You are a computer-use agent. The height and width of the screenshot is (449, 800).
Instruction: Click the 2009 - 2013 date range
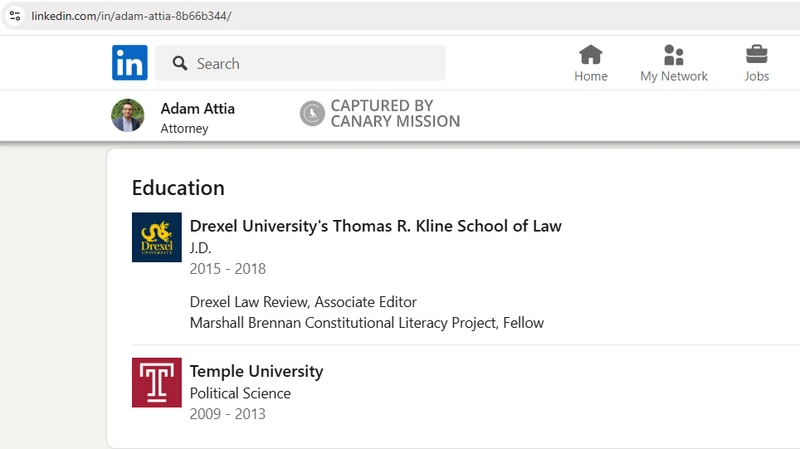[x=228, y=413]
